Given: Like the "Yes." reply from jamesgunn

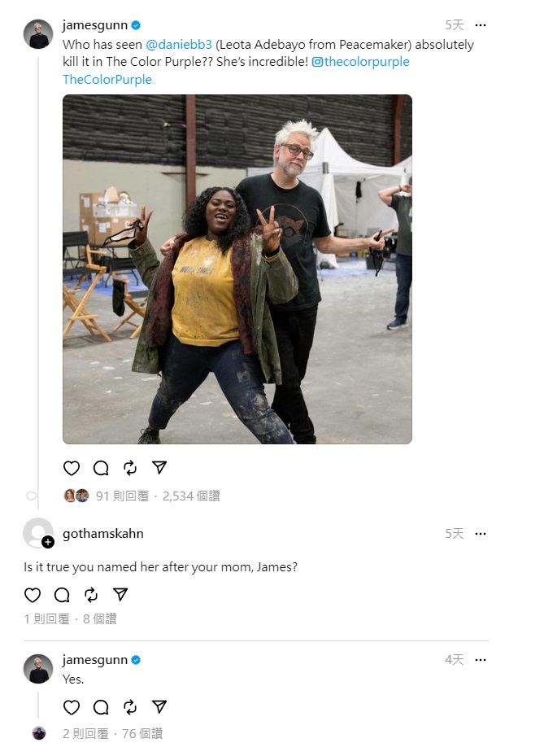Looking at the screenshot, I should click(x=72, y=707).
